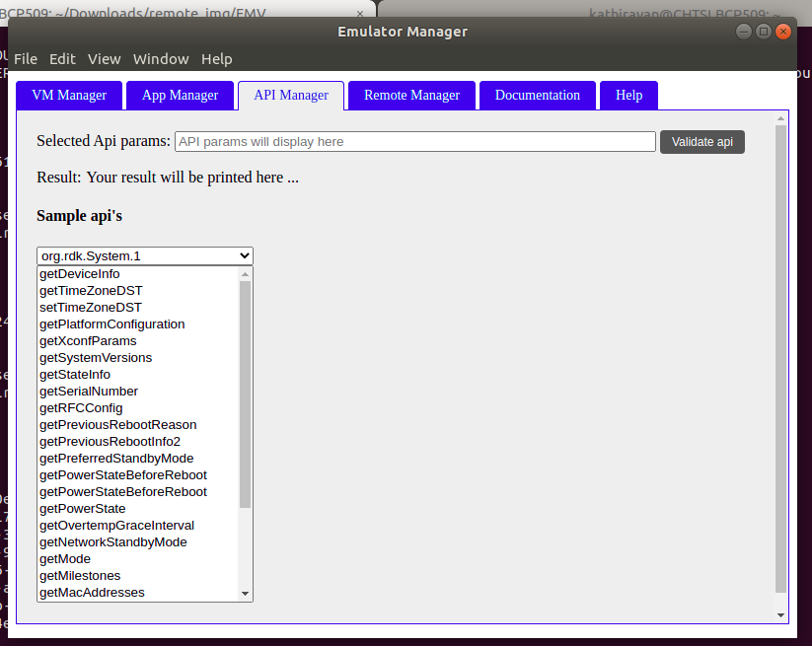Open the File menu
Image resolution: width=812 pixels, height=646 pixels.
26,59
